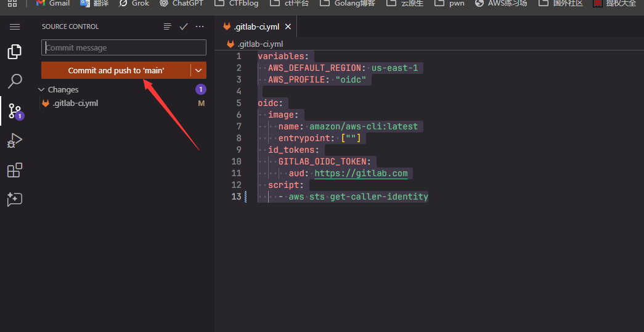The width and height of the screenshot is (644, 332).
Task: Open dropdown arrow beside Commit button
Action: pos(198,70)
